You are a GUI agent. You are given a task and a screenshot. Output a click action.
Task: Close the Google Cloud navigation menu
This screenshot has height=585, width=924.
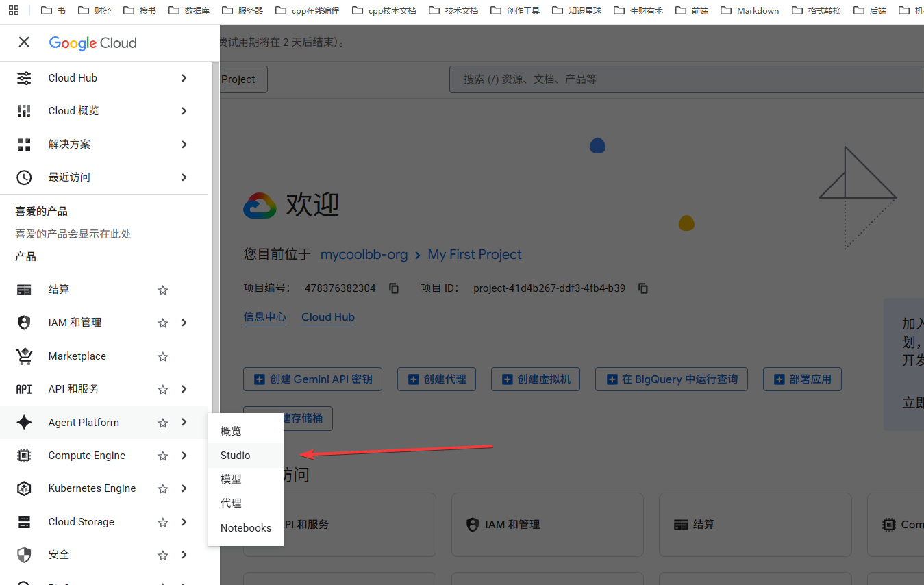point(24,42)
